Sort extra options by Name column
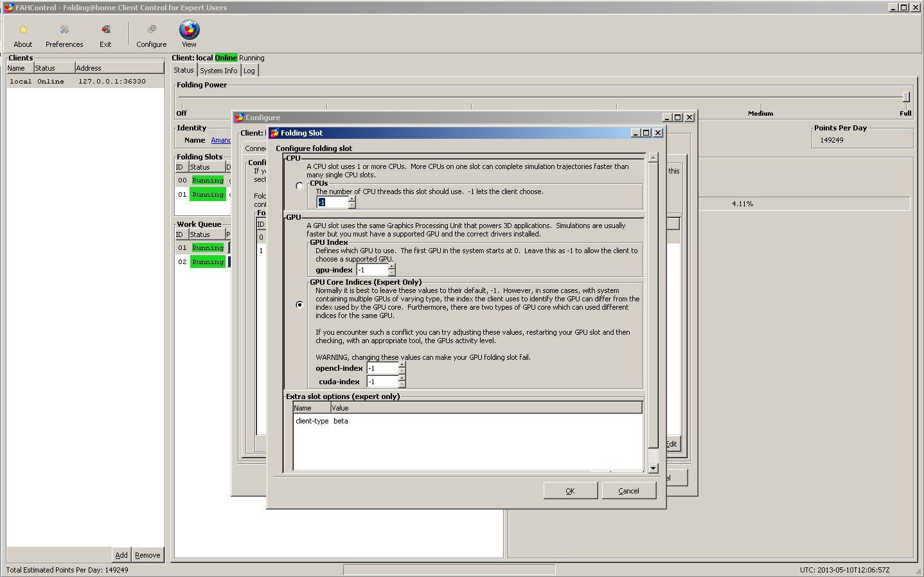 [x=312, y=408]
